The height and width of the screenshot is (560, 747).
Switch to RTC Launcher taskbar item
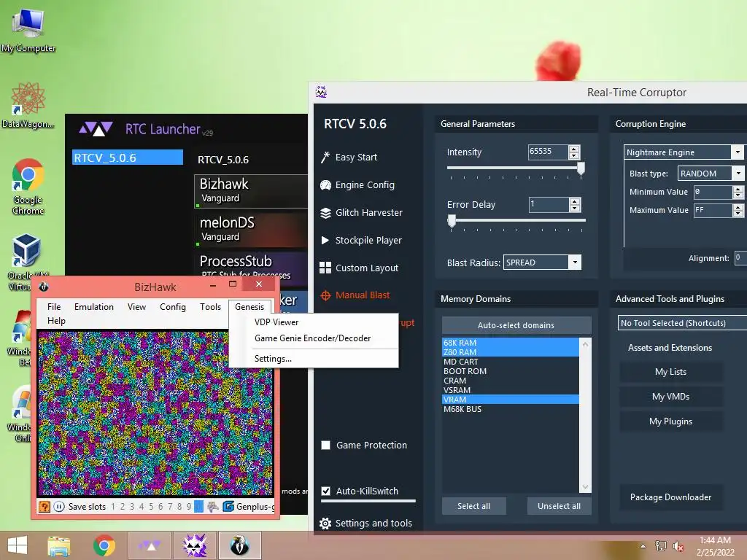[x=150, y=545]
